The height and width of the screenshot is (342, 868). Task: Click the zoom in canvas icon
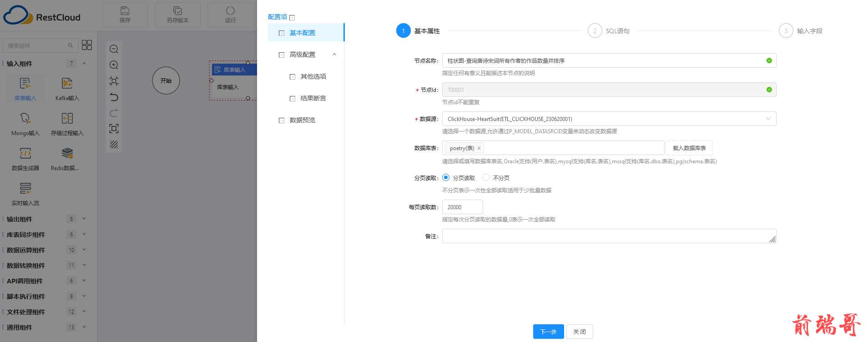(114, 65)
